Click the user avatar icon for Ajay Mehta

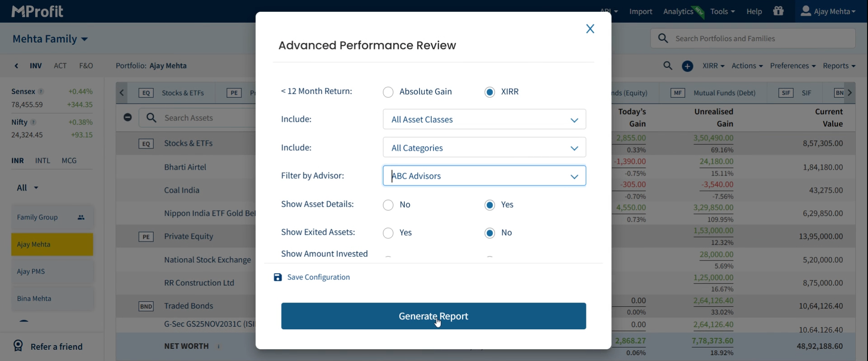point(806,11)
